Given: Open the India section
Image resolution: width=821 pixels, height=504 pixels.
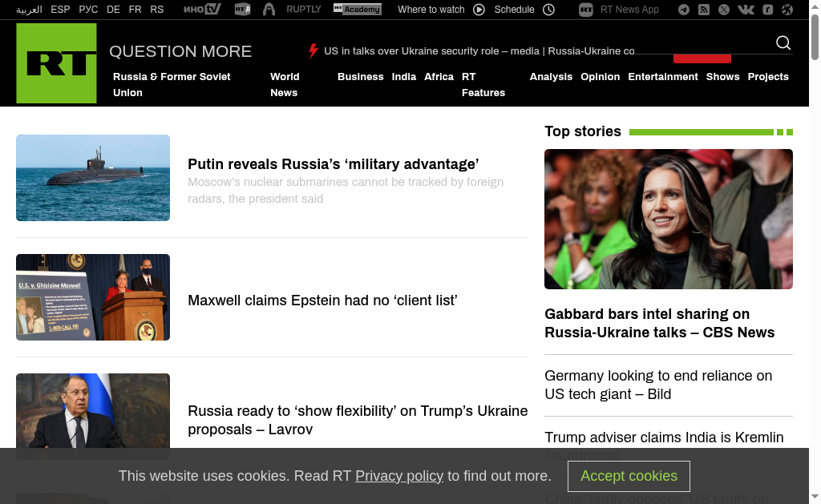Looking at the screenshot, I should 404,76.
